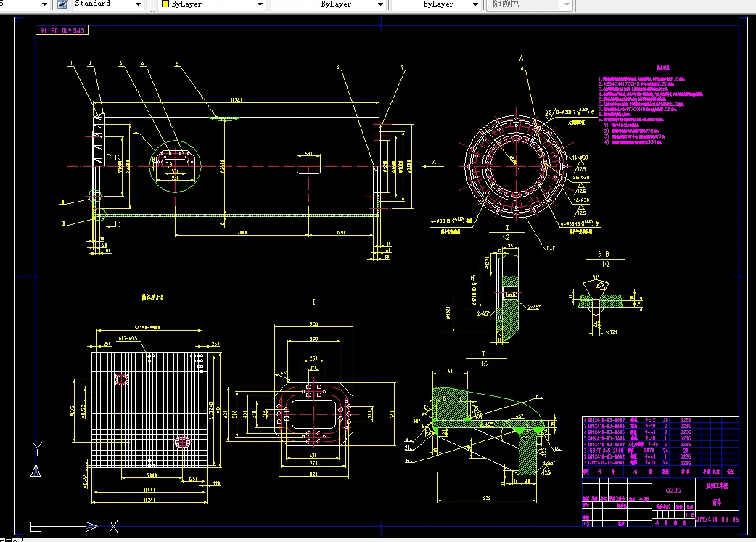Select the magenta technical requirements heading
The height and width of the screenshot is (542, 756).
pos(663,68)
